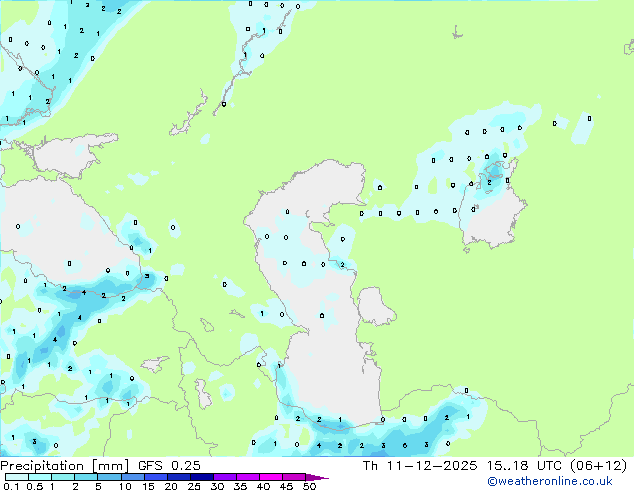This screenshot has width=634, height=490.
Task: Click the "GFS 0.25" model label
Action: coord(169,466)
